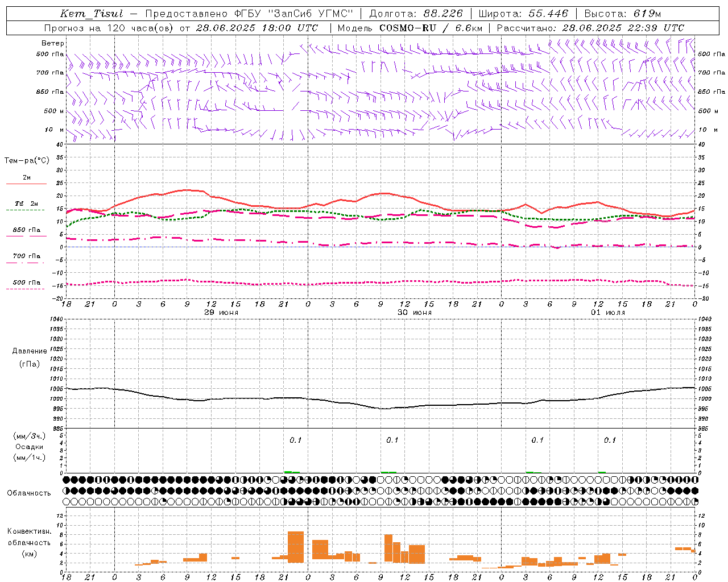Click the 'Предоставлено ФГБУ "ЗапСиб УГМС"' provider text
The width and height of the screenshot is (728, 582).
[x=249, y=14]
